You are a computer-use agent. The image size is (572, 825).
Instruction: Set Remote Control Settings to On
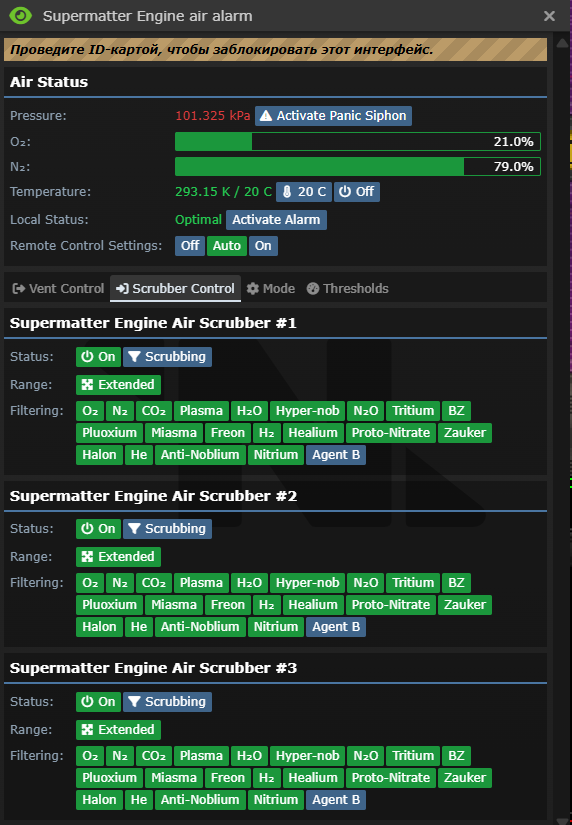(x=263, y=246)
